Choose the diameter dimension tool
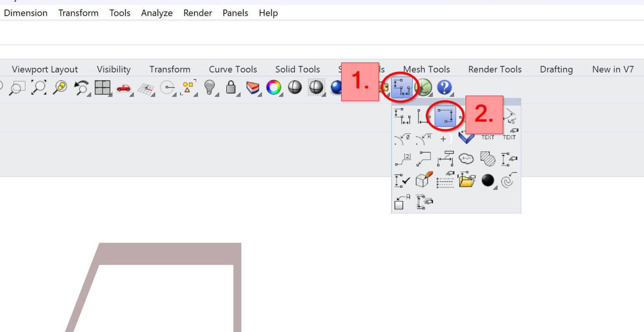644x332 pixels. point(402,138)
